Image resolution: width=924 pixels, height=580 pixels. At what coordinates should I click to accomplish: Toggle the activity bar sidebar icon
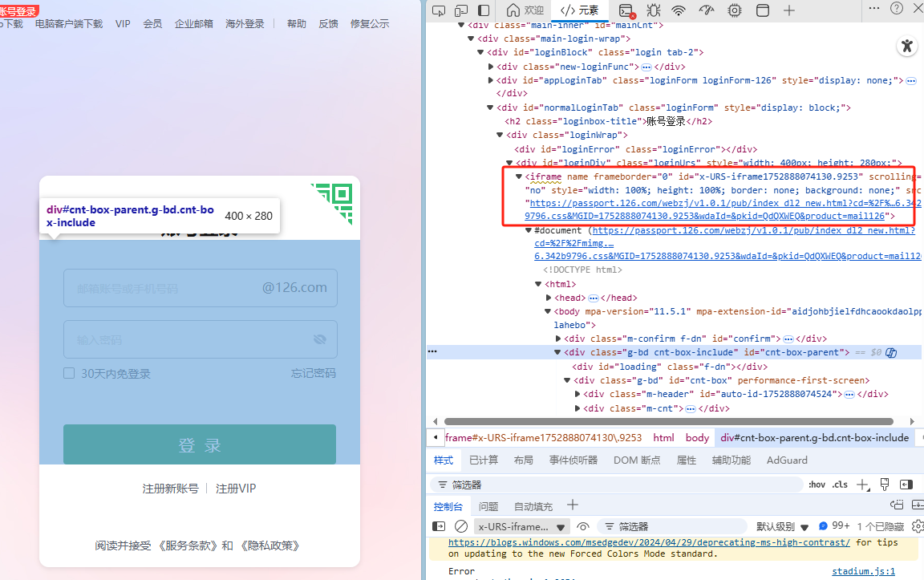click(x=483, y=10)
